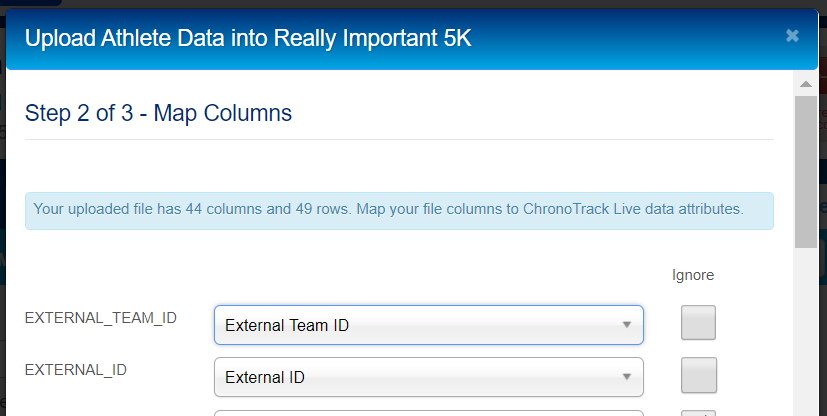Image resolution: width=827 pixels, height=416 pixels.
Task: Open the External Team ID combo box
Action: 428,325
